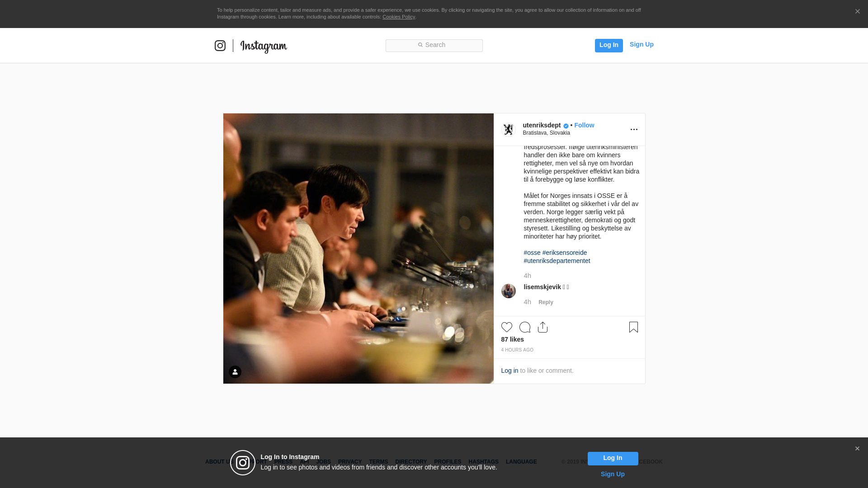Open the utenriksdept profile avatar
The width and height of the screenshot is (868, 488).
click(x=509, y=129)
